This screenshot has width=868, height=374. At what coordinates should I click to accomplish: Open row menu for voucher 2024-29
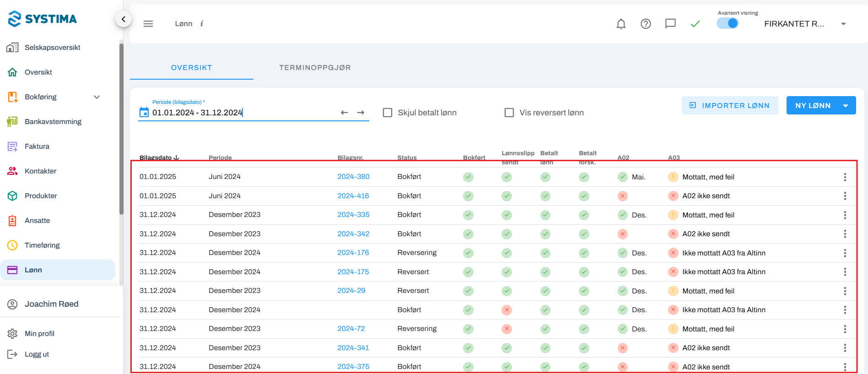[845, 291]
